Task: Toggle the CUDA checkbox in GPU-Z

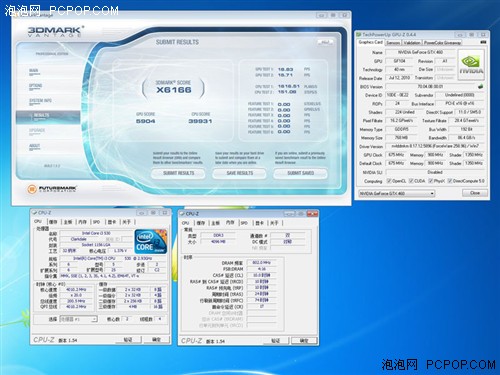Action: [411, 181]
